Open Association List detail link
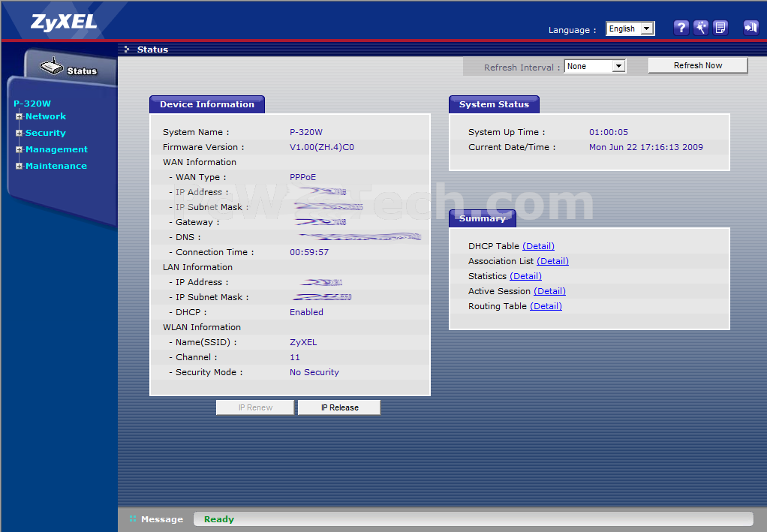The width and height of the screenshot is (767, 532). [552, 261]
